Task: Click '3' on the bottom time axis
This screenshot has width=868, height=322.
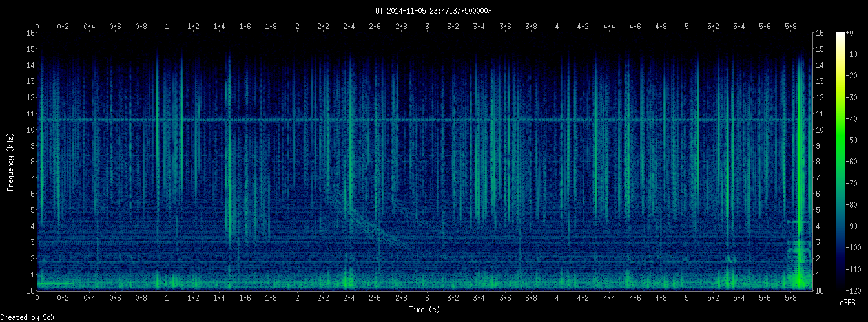Action: tap(427, 299)
